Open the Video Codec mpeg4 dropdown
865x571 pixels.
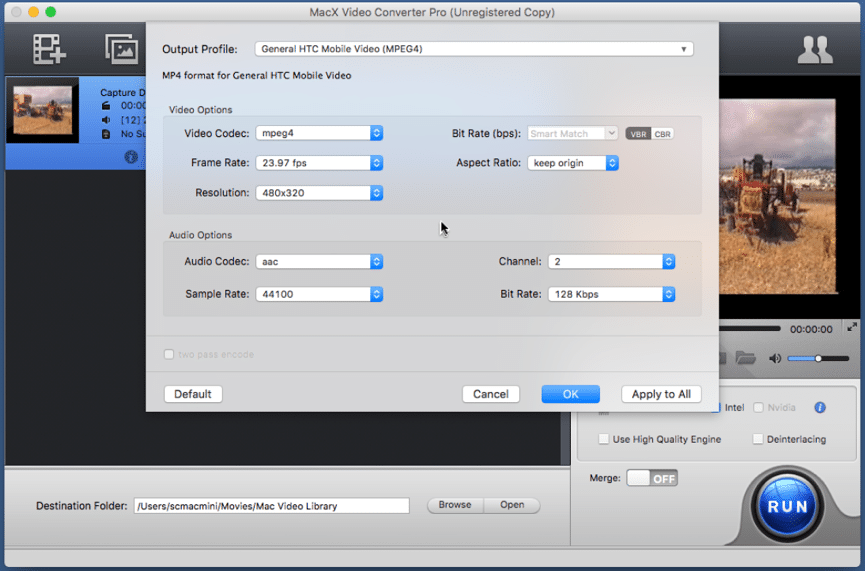coord(319,133)
